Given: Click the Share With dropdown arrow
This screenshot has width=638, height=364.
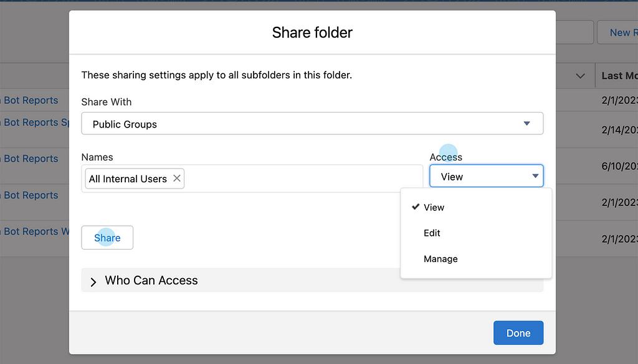Looking at the screenshot, I should coord(526,124).
